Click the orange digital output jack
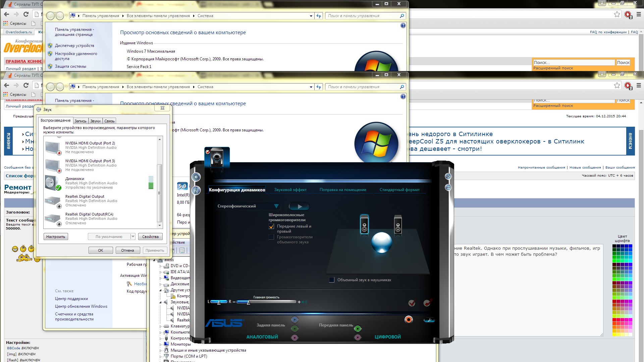The image size is (644, 362). pyautogui.click(x=409, y=319)
